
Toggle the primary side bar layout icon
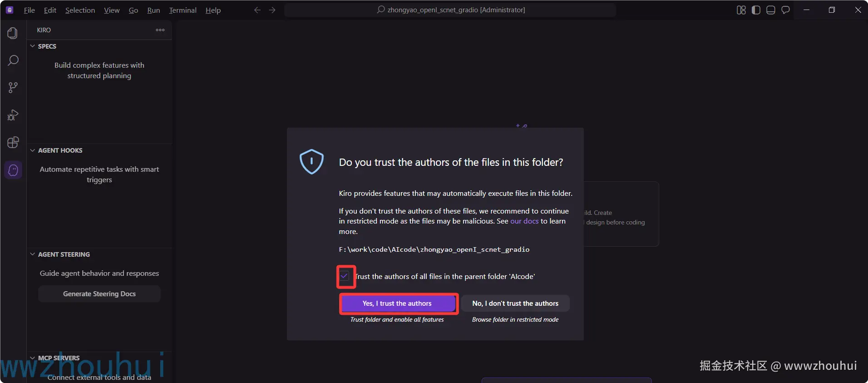[x=756, y=10]
